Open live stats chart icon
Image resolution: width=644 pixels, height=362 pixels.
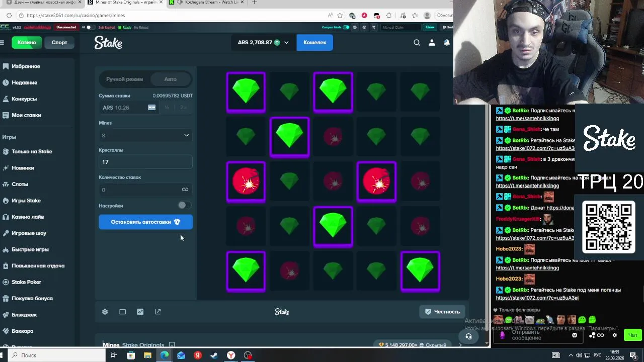point(140,312)
